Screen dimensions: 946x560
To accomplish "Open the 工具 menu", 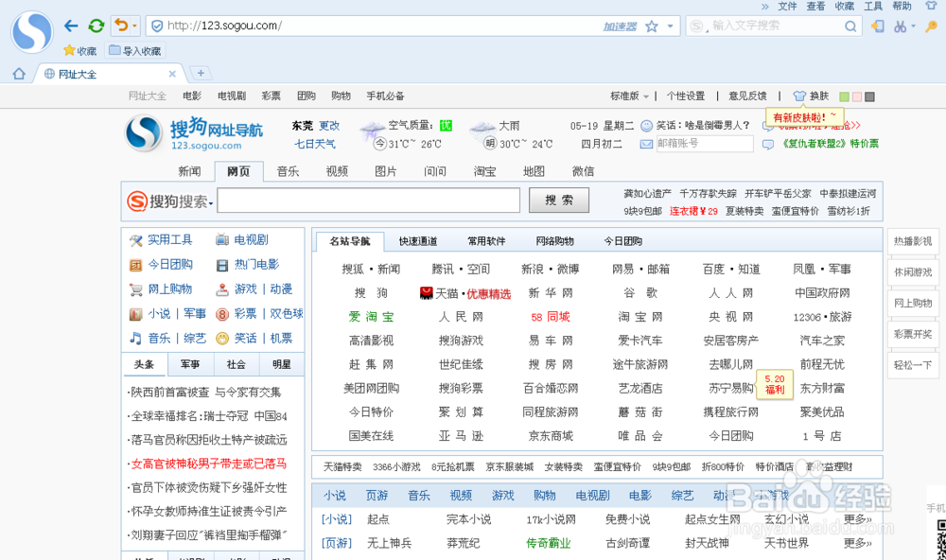I will click(x=871, y=6).
